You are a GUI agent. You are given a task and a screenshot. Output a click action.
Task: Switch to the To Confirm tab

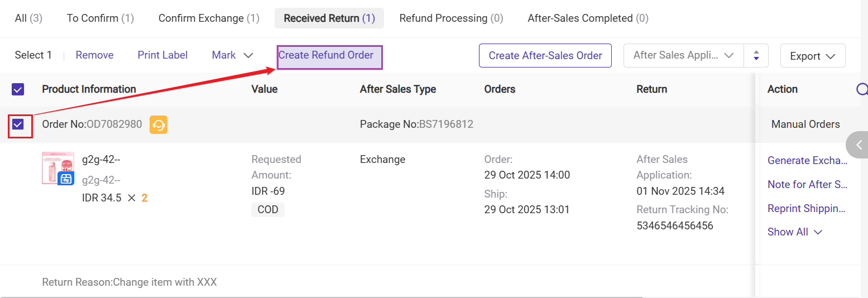pyautogui.click(x=100, y=18)
